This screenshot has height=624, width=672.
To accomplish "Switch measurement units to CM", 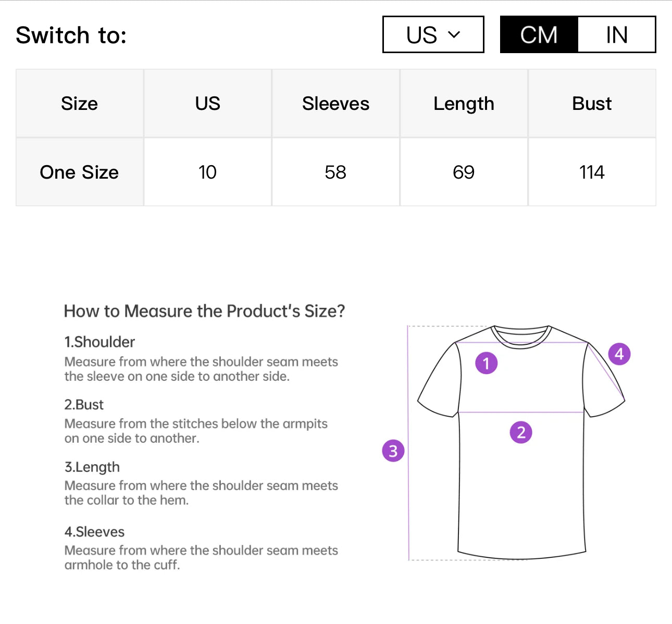I will (x=539, y=35).
